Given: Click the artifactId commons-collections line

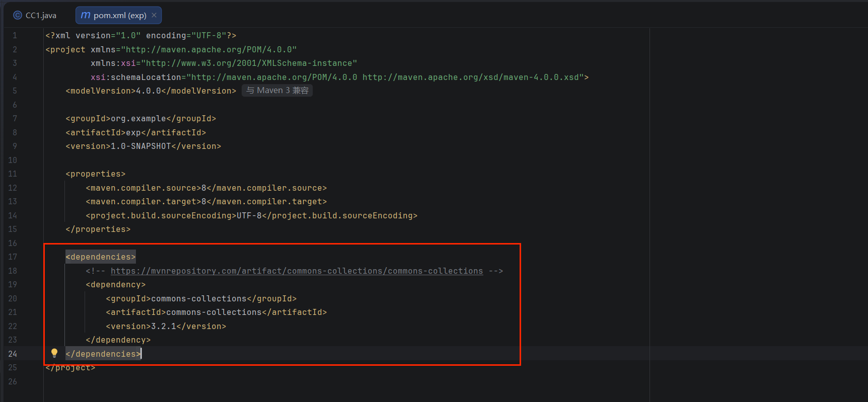Looking at the screenshot, I should pyautogui.click(x=216, y=312).
